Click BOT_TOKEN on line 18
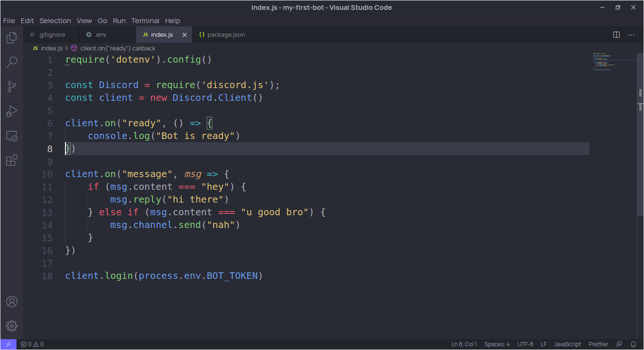 tap(233, 276)
